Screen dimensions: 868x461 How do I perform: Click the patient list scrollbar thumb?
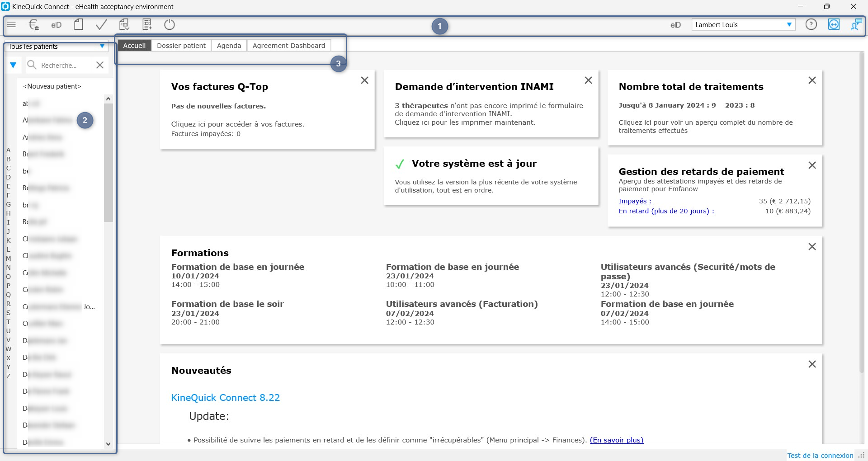coord(108,163)
